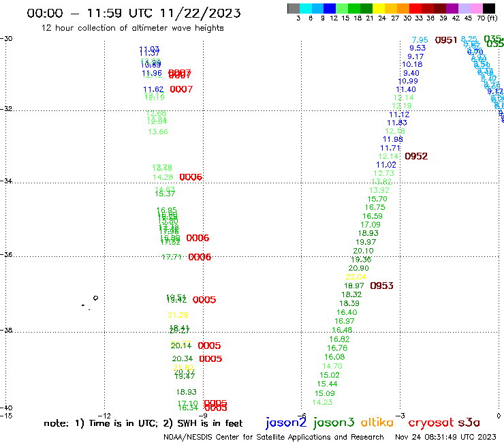Click the 14.23 wave height value
This screenshot has width=504, height=443.
pyautogui.click(x=322, y=402)
